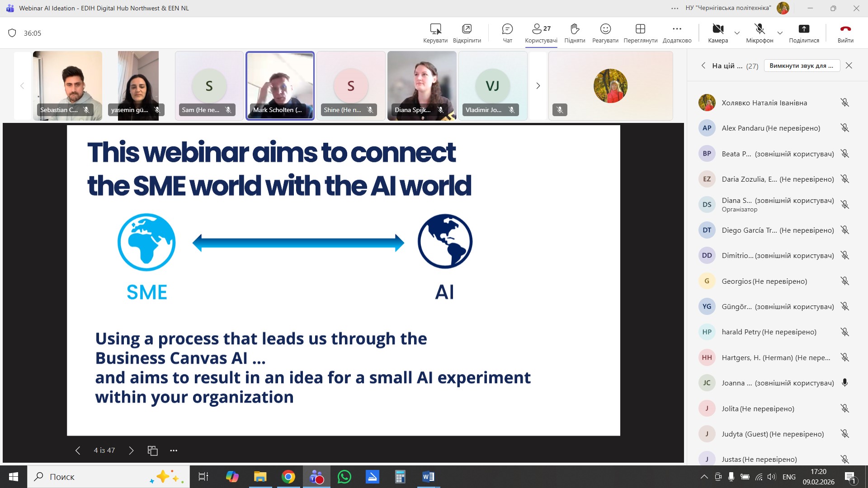
Task: Open slide thumbnails grid icon below presentation
Action: (x=152, y=450)
